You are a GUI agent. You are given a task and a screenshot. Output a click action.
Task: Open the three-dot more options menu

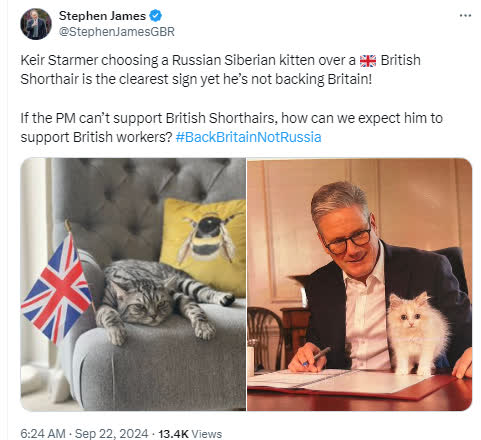(465, 15)
